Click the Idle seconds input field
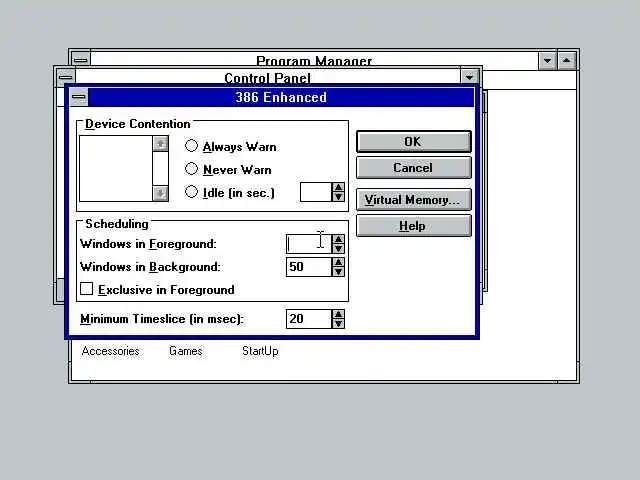640x480 pixels. [316, 192]
